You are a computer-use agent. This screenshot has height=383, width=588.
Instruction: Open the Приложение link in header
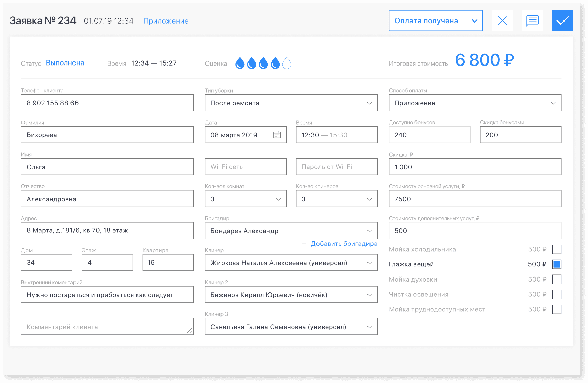pos(166,21)
